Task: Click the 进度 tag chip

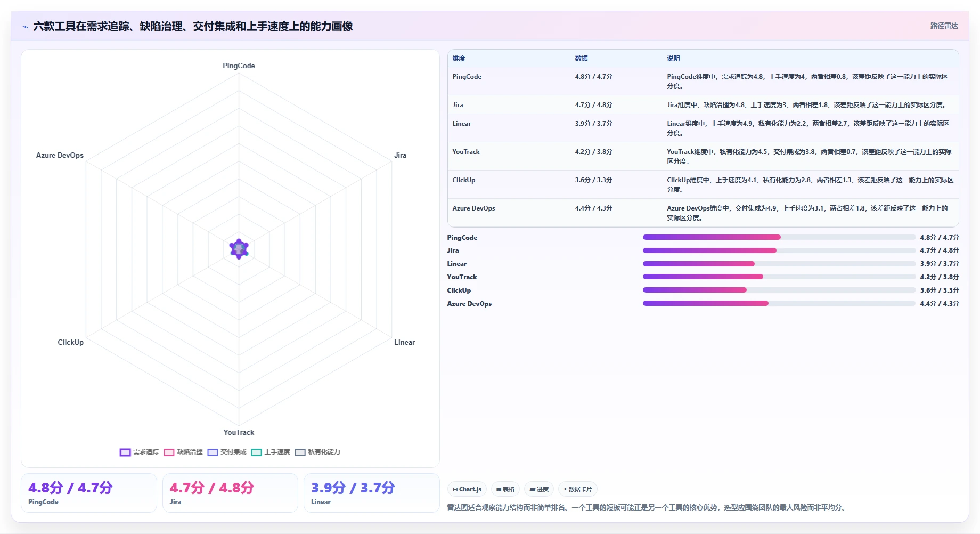Action: (539, 489)
